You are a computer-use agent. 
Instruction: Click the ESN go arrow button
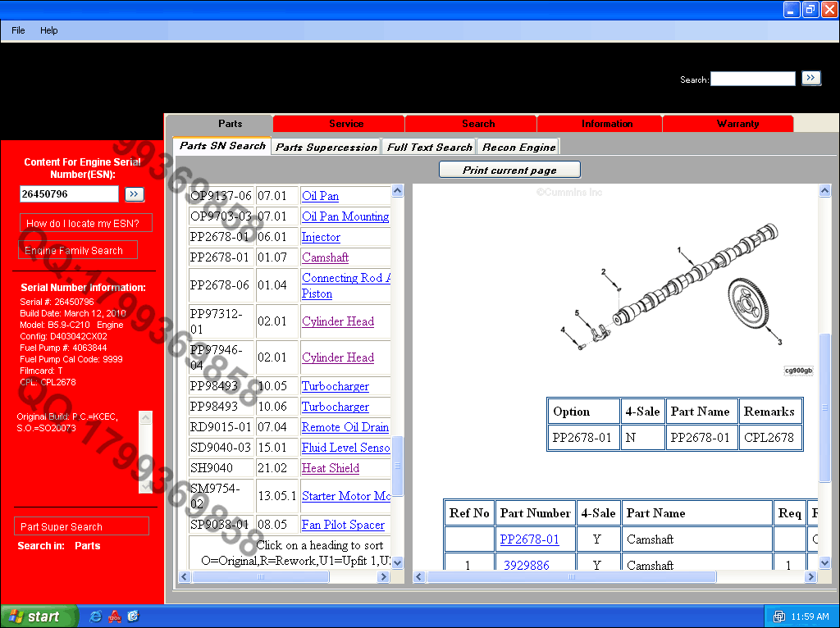135,194
